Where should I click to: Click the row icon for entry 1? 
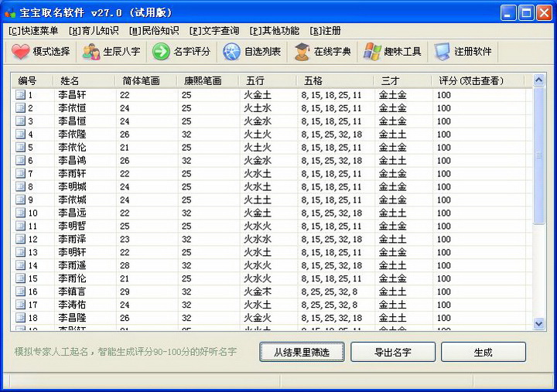click(21, 95)
